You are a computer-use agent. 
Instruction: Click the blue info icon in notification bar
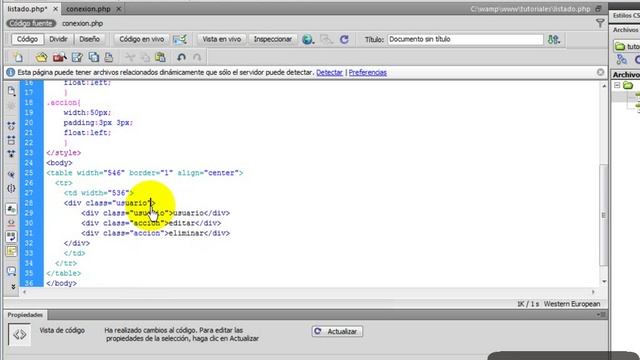(x=11, y=72)
